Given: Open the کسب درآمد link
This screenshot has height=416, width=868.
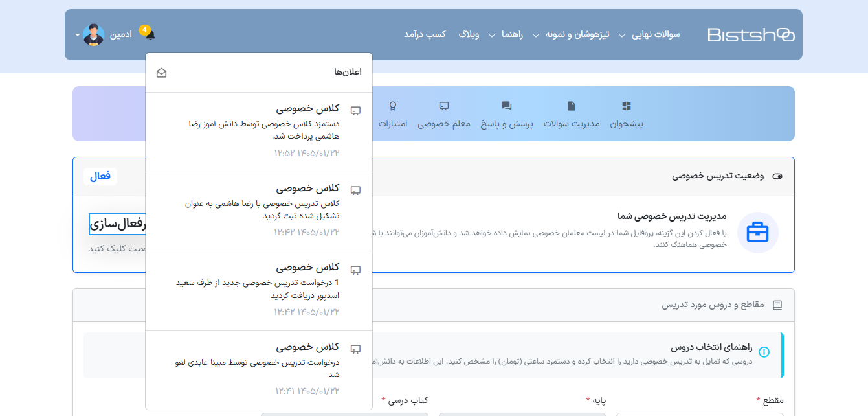Looking at the screenshot, I should 425,34.
